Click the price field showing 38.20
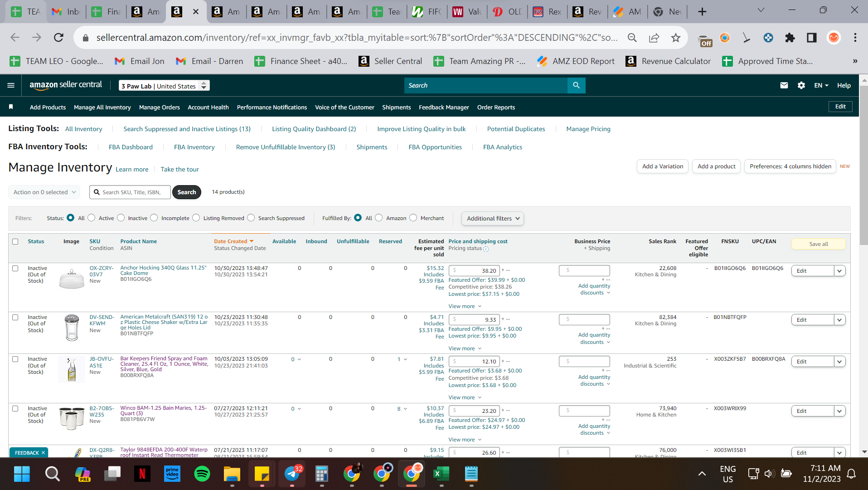Image resolution: width=868 pixels, height=490 pixels. click(474, 271)
